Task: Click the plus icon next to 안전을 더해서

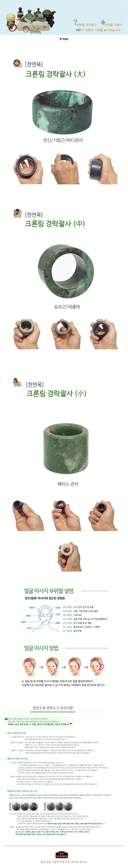Action: [x=103, y=23]
